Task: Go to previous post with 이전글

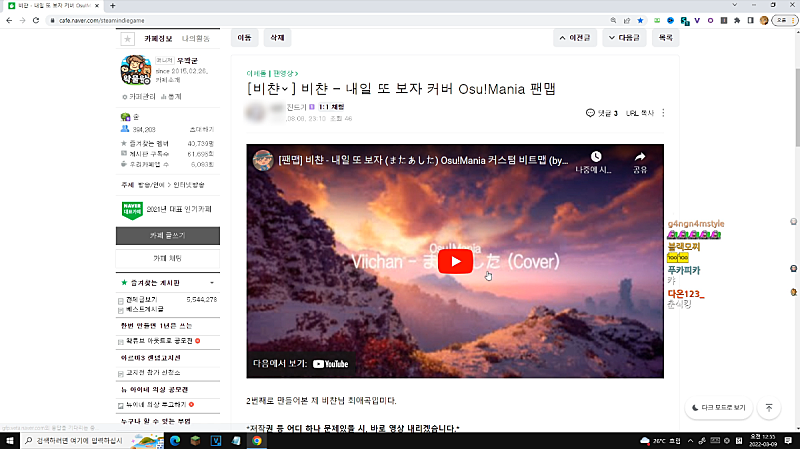Action: 575,38
